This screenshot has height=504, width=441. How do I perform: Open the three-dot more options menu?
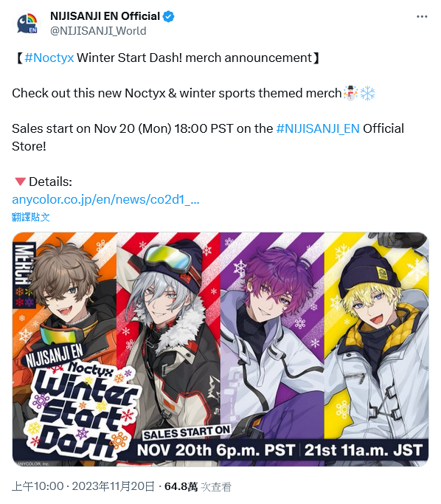pyautogui.click(x=422, y=16)
